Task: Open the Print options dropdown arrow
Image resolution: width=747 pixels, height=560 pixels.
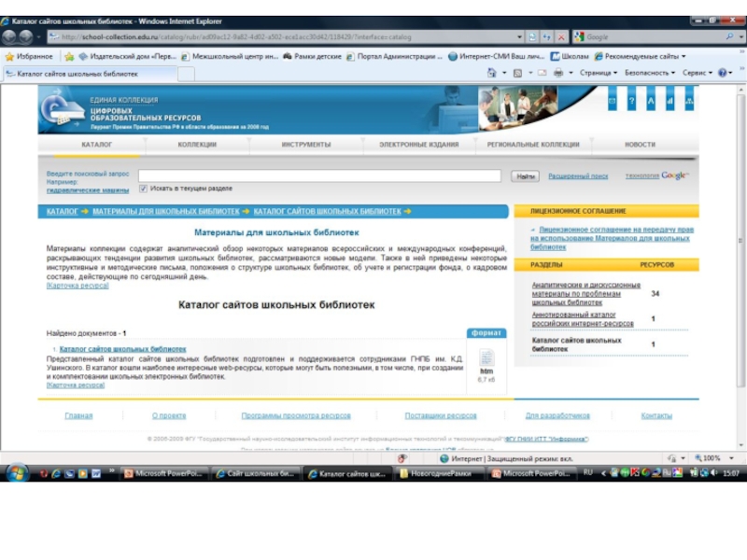Action: pyautogui.click(x=571, y=73)
